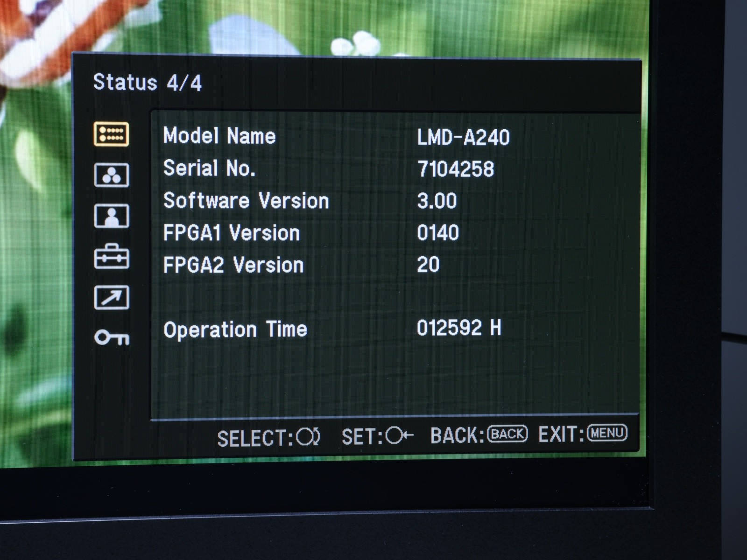The width and height of the screenshot is (747, 560).
Task: Click the Status 4/4 page title
Action: [148, 83]
